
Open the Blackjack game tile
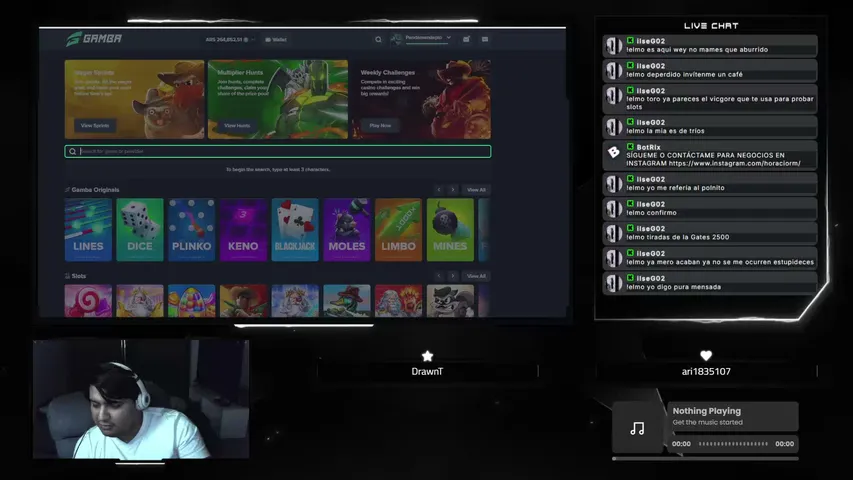[295, 230]
